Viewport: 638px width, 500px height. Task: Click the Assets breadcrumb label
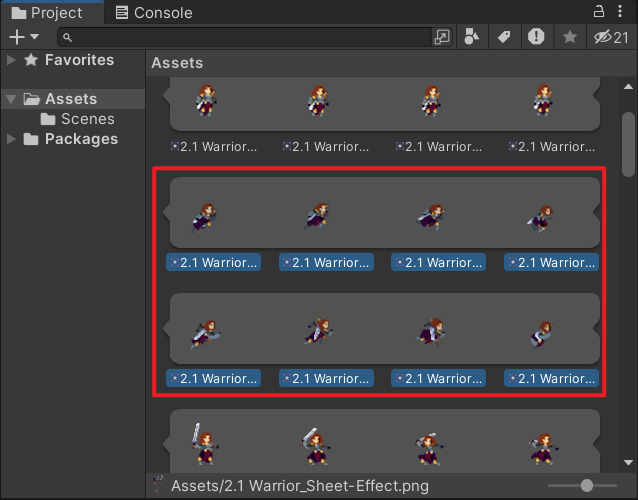point(177,63)
